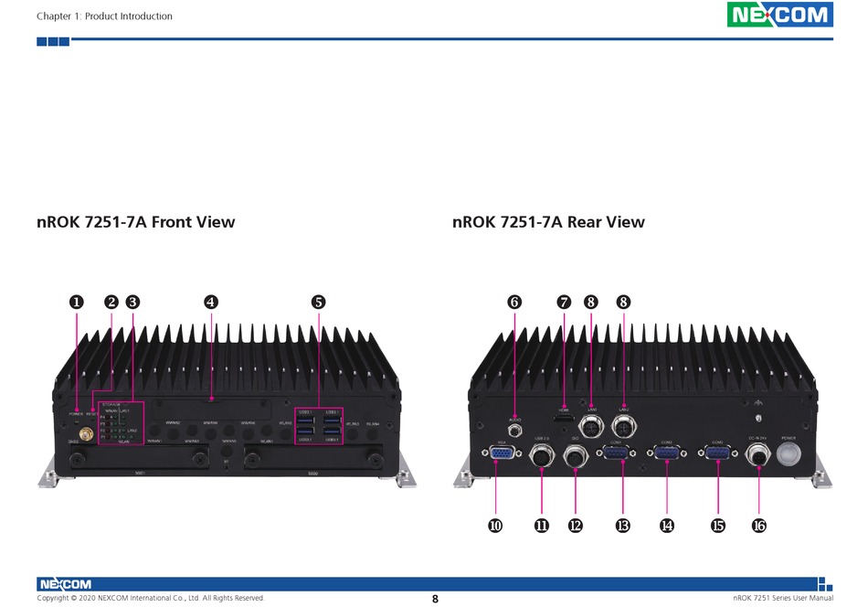Click the LAN2 round connector
This screenshot has height=607, width=868.
(x=624, y=426)
